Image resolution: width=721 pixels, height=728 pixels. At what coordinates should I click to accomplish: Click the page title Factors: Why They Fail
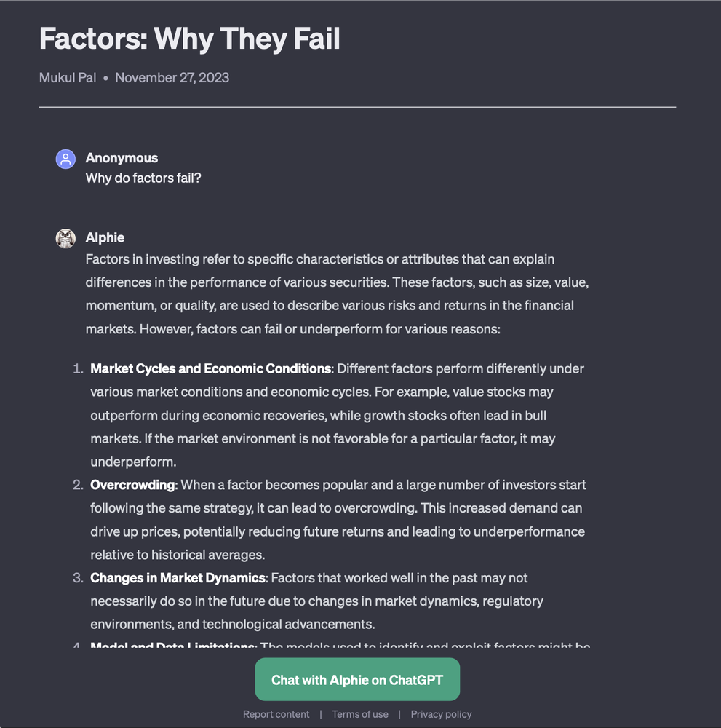(x=190, y=39)
